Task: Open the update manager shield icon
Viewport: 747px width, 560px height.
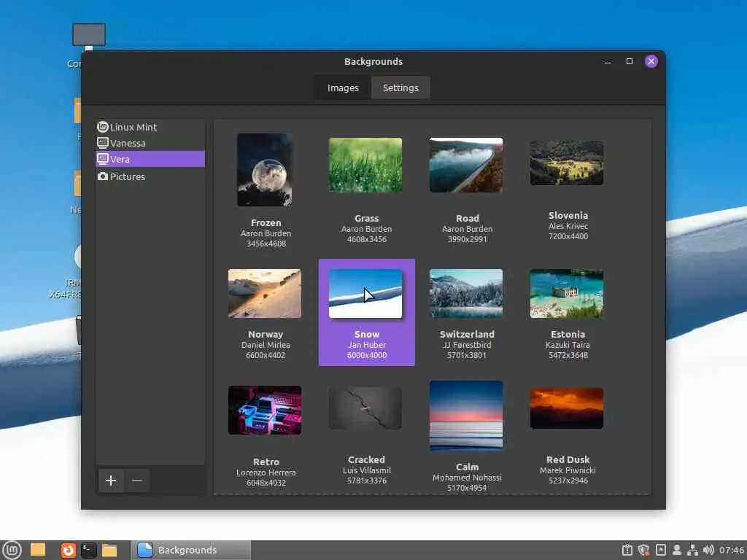Action: click(x=643, y=551)
